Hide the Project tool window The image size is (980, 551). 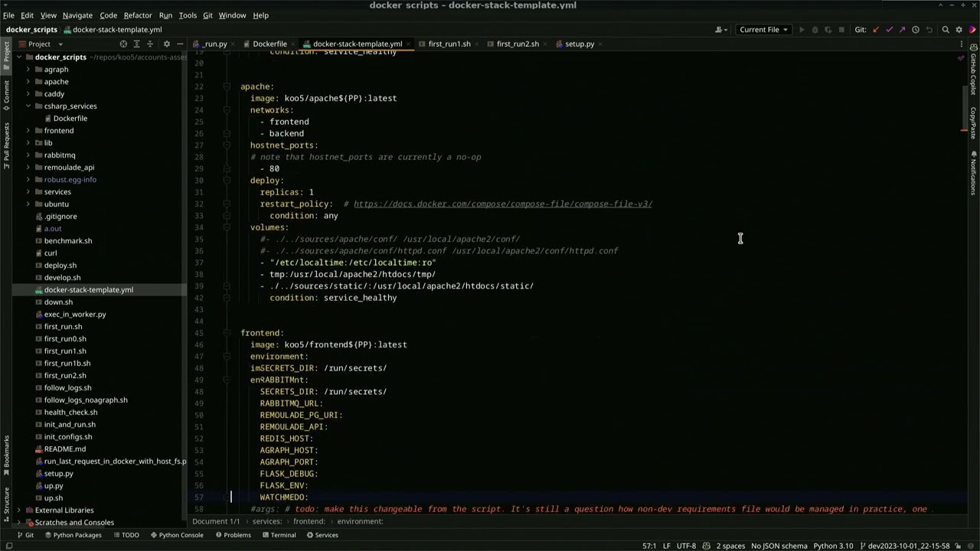(180, 44)
